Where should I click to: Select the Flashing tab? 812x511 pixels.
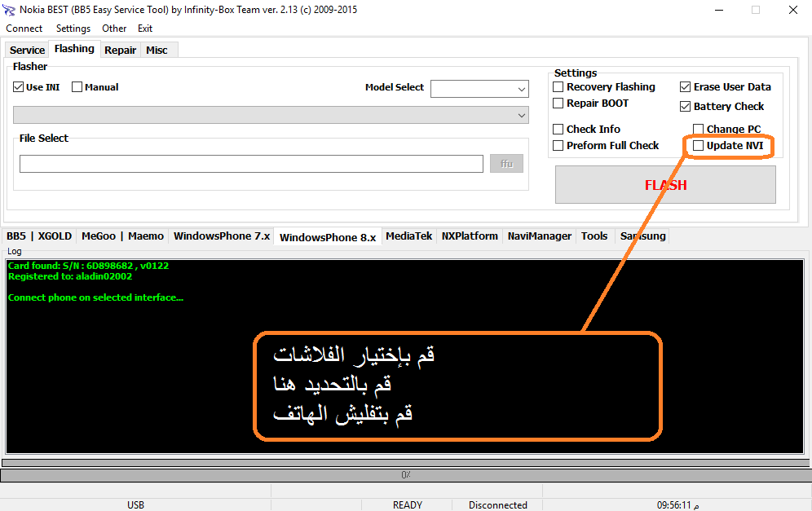74,49
